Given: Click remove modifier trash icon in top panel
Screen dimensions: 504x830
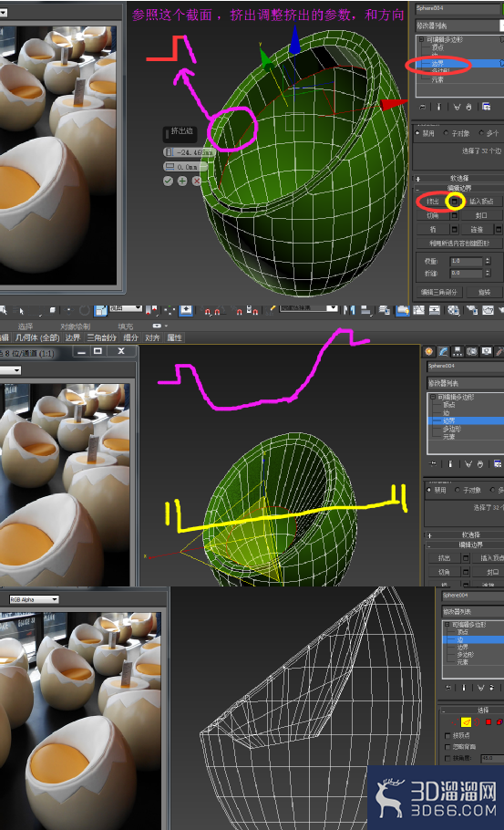Looking at the screenshot, I should click(468, 107).
